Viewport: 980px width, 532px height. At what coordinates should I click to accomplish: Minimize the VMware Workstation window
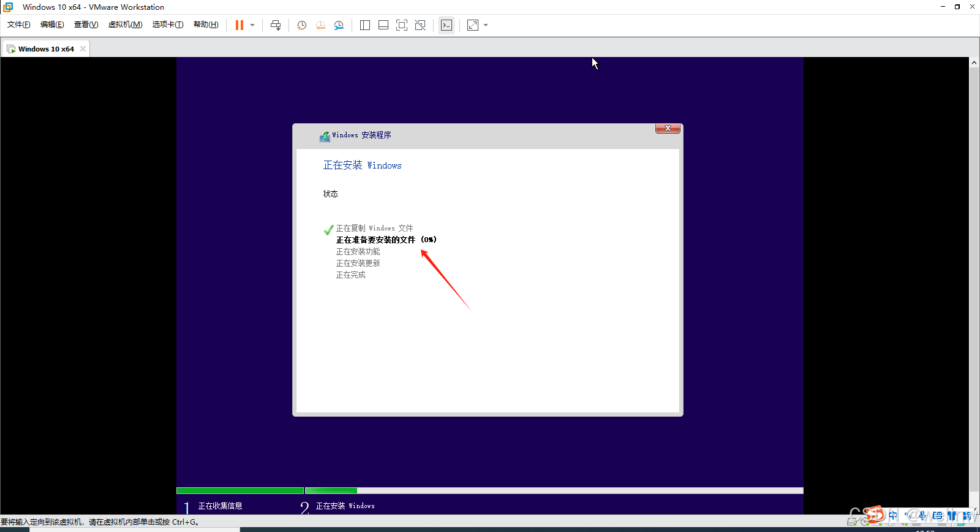(x=943, y=7)
